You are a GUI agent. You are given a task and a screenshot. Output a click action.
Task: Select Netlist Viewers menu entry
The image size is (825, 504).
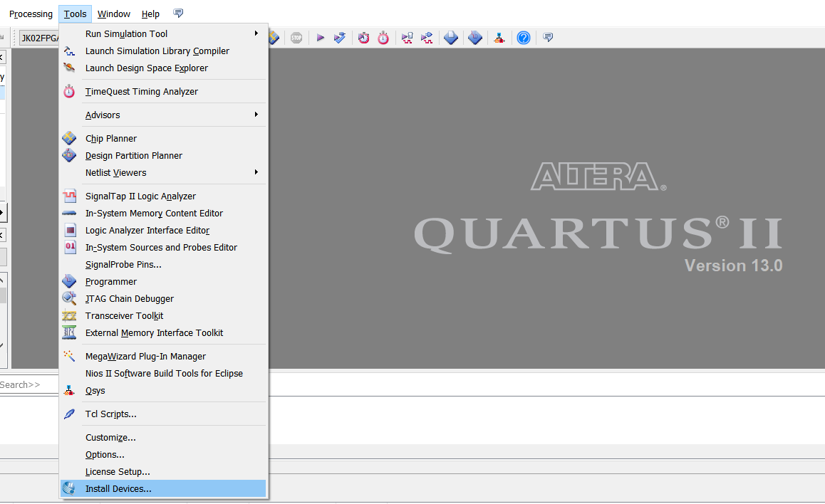point(163,172)
